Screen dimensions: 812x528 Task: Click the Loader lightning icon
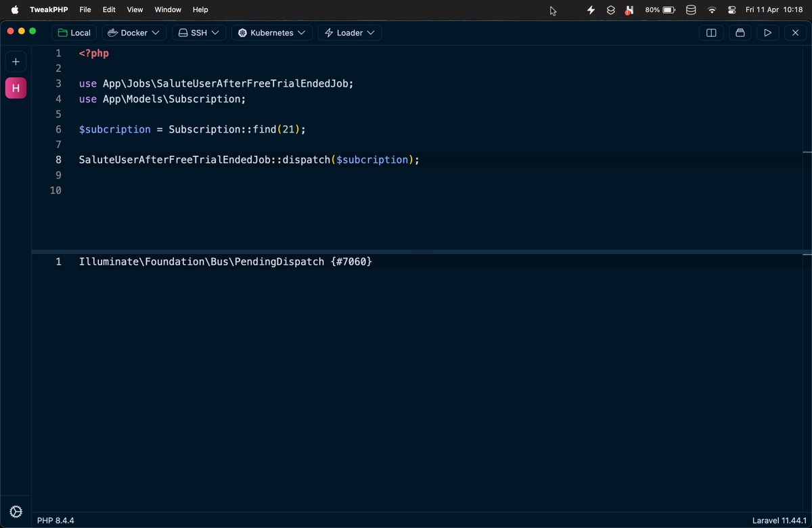(329, 32)
